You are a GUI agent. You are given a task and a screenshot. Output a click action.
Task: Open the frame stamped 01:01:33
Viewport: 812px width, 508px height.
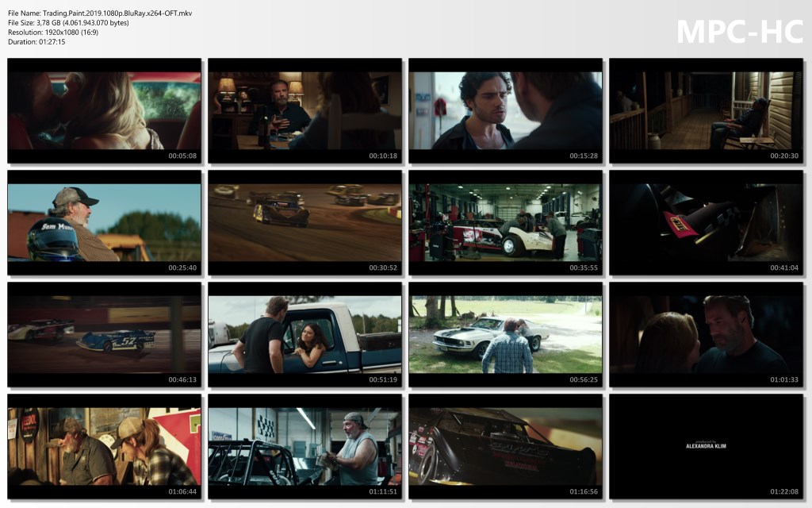pos(706,334)
